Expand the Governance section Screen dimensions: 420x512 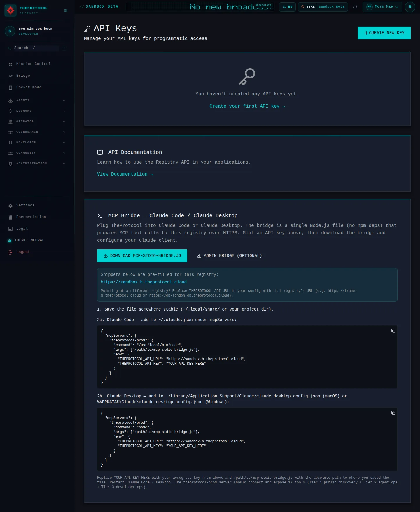pos(37,132)
